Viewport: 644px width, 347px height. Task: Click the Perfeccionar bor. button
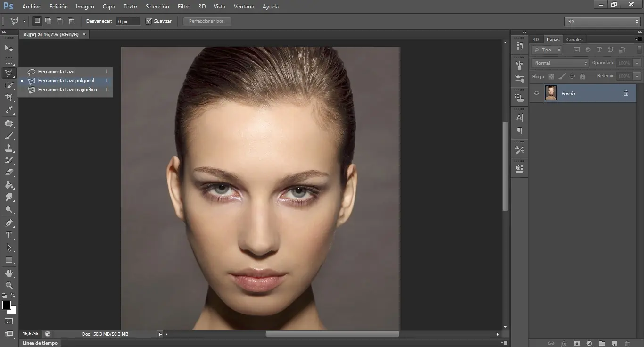pyautogui.click(x=207, y=21)
